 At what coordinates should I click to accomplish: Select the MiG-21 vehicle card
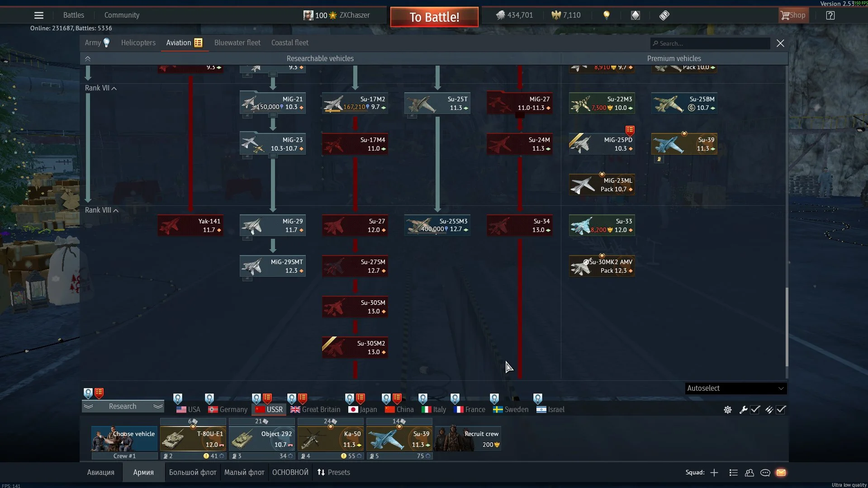click(x=273, y=103)
